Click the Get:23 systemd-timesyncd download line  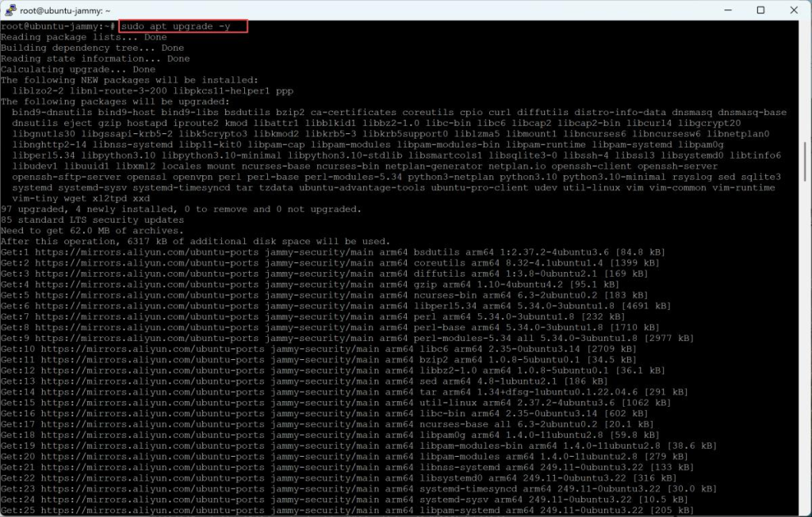(358, 489)
